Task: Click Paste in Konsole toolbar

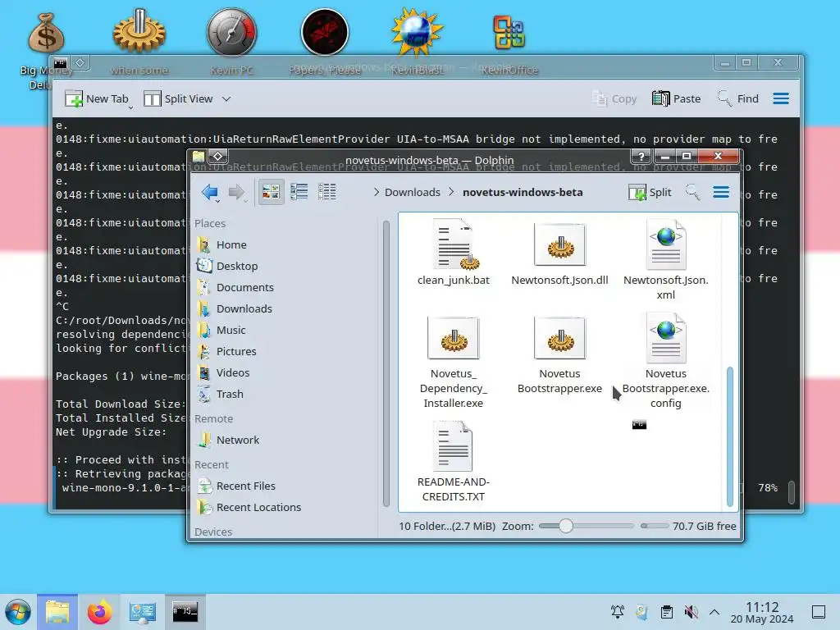Action: pyautogui.click(x=676, y=99)
